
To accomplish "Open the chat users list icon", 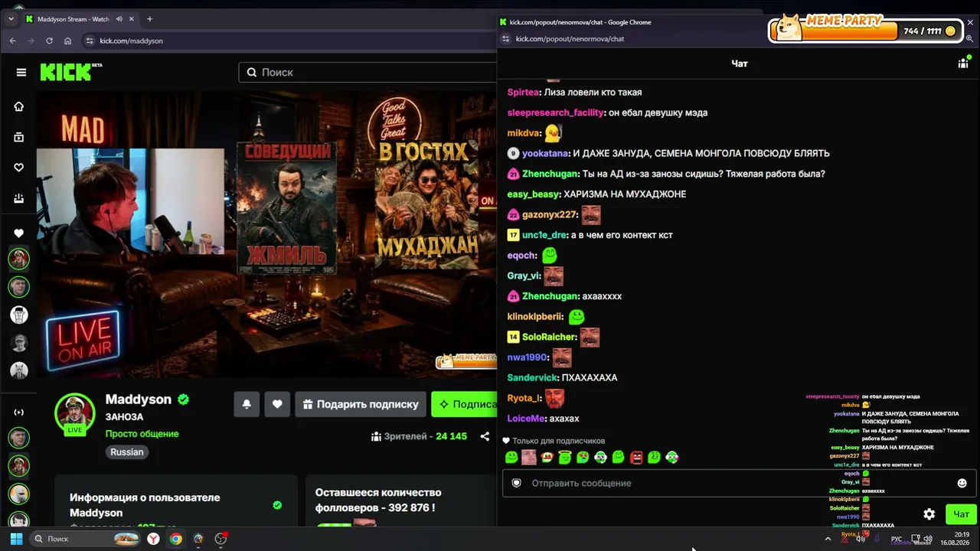I will pos(963,64).
